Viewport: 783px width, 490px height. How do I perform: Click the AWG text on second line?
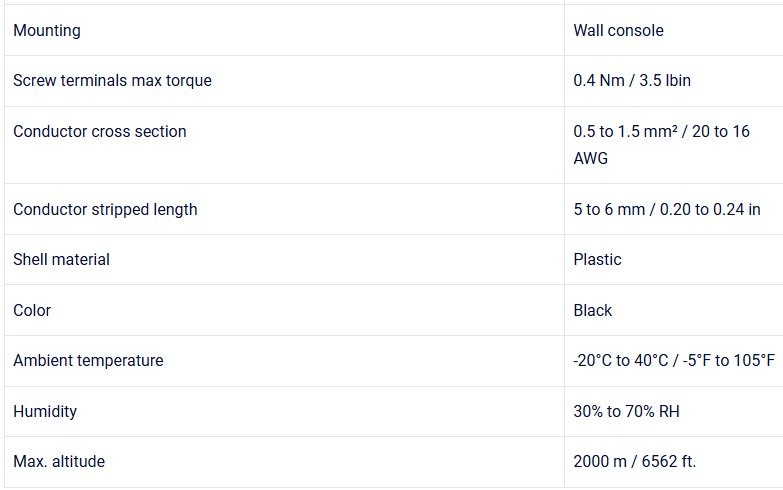click(590, 158)
